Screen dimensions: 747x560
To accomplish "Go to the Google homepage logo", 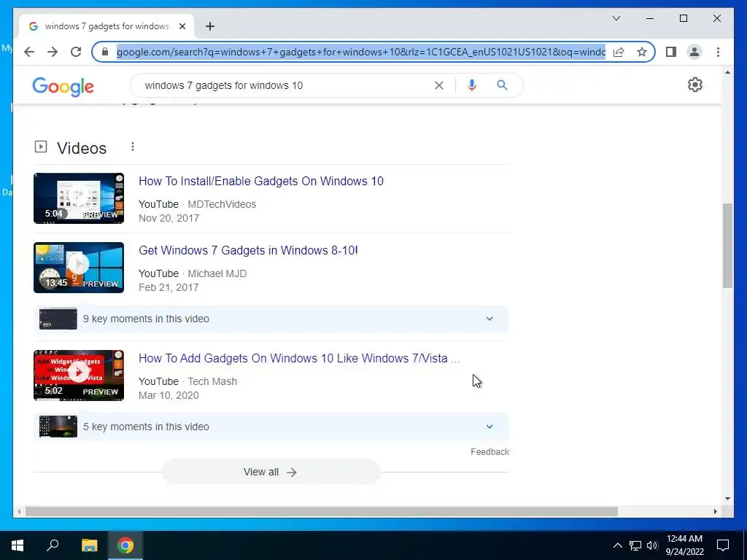I will (63, 87).
